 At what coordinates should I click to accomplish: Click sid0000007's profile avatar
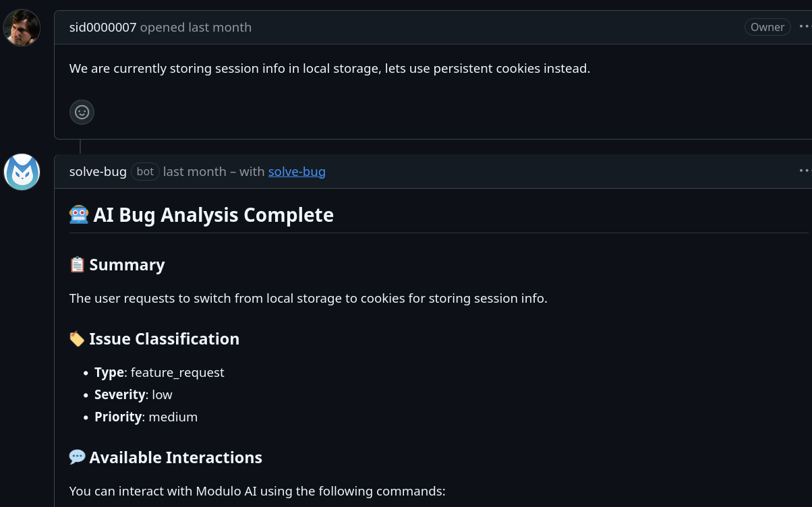[22, 28]
